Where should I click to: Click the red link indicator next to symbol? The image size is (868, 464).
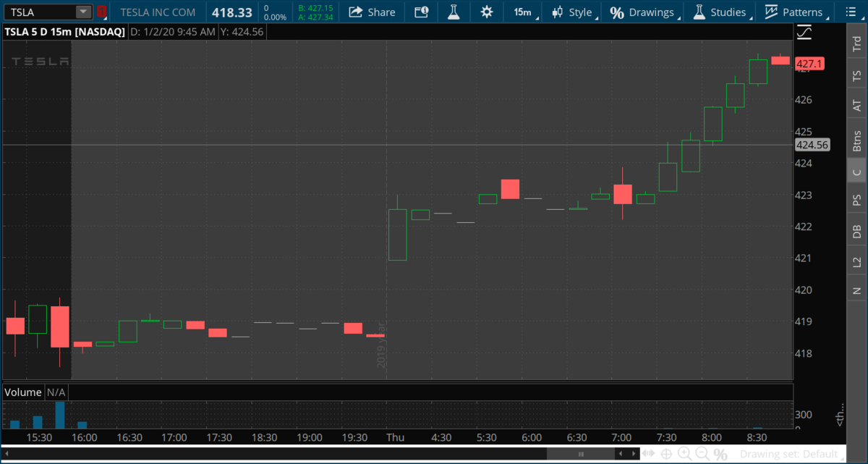pyautogui.click(x=101, y=12)
